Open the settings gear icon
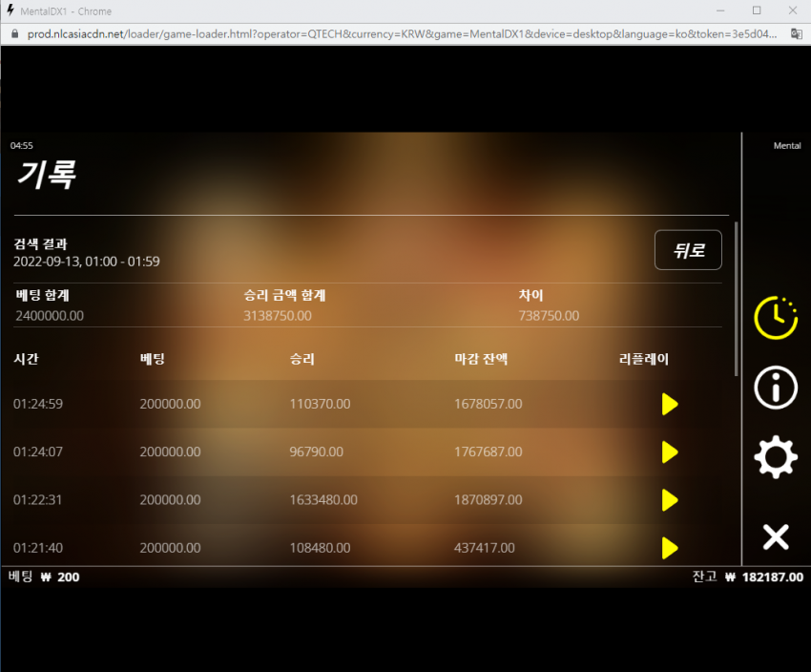 776,457
